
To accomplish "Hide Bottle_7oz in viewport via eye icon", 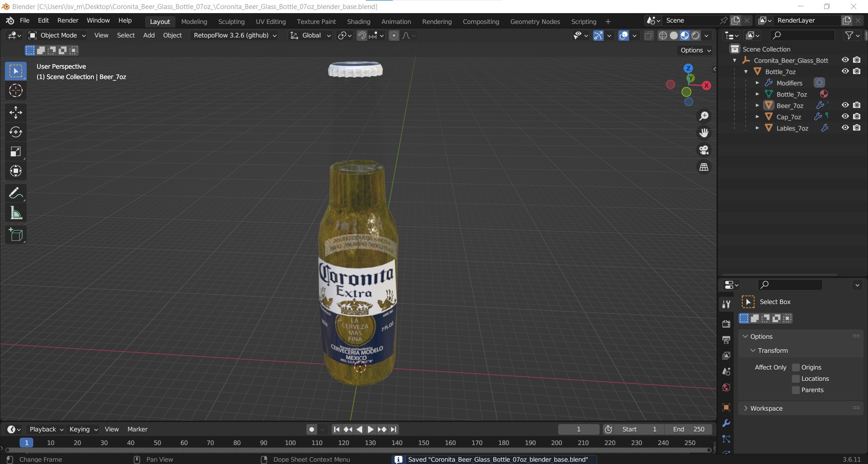I will 845,71.
